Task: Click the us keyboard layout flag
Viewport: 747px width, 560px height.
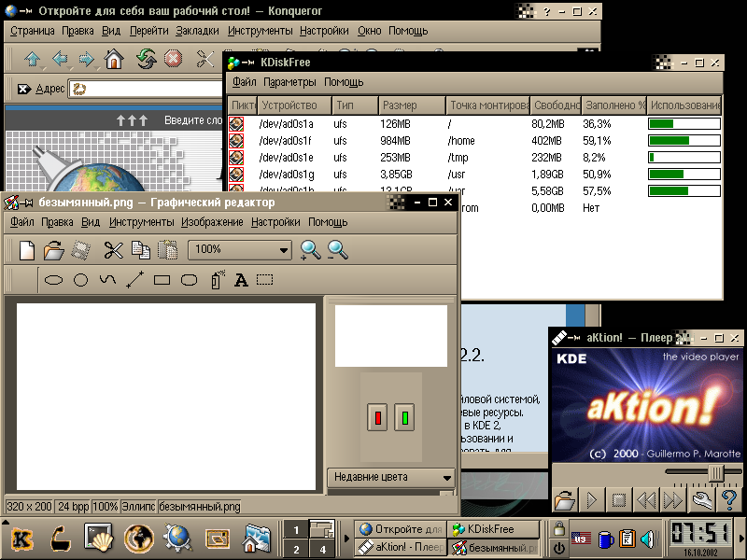Action: click(x=581, y=539)
